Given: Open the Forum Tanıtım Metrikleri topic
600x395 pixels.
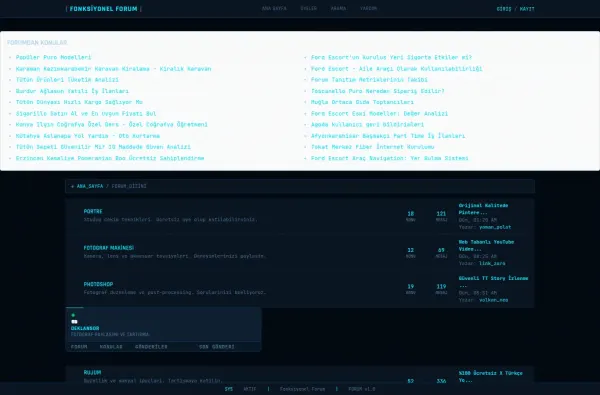Looking at the screenshot, I should pyautogui.click(x=369, y=80).
